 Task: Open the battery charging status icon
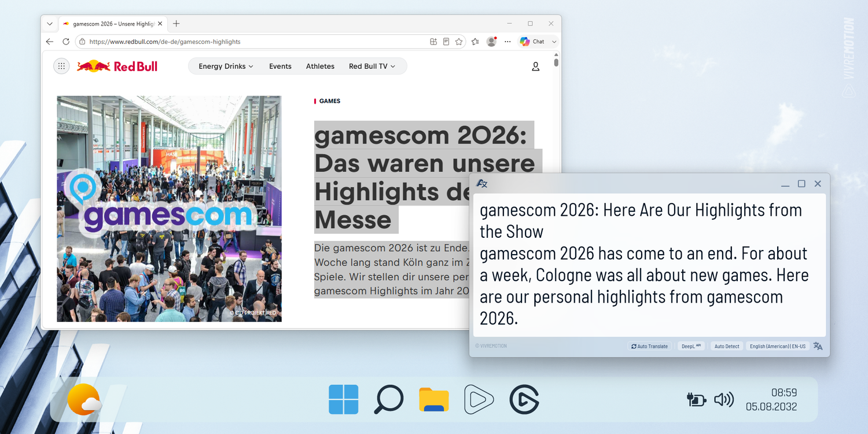[x=696, y=399]
